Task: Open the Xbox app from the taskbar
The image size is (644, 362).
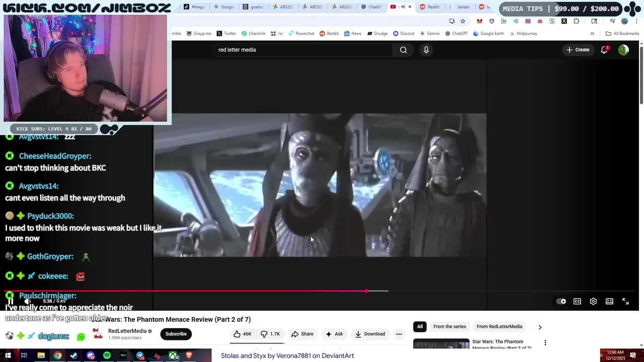Action: 173,355
